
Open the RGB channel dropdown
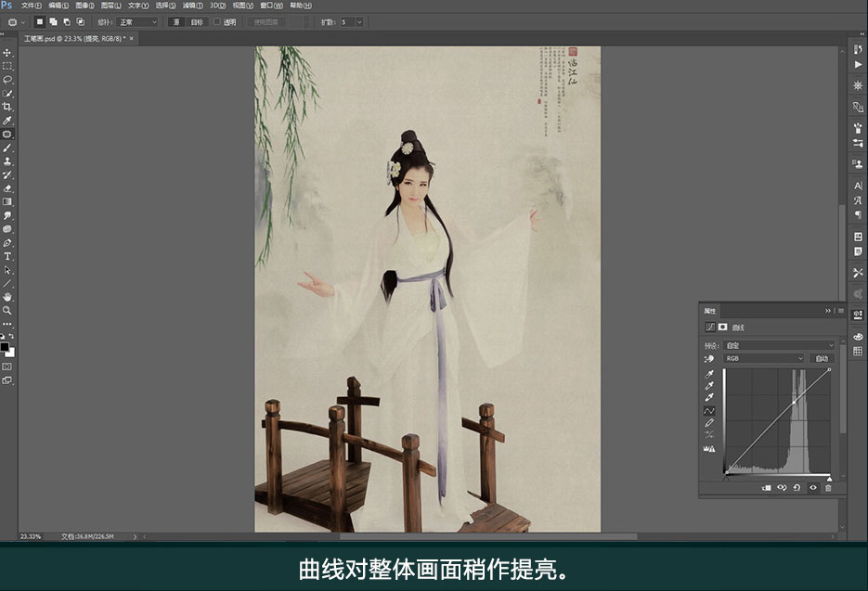763,358
